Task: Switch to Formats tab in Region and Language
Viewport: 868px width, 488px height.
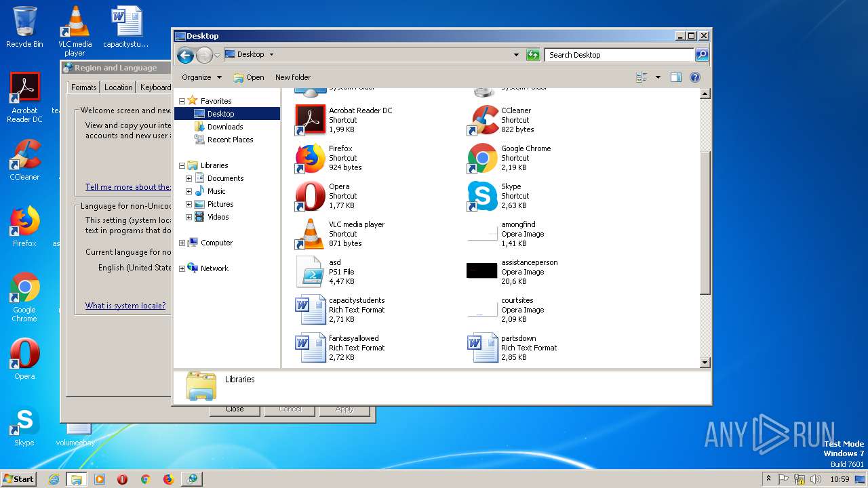Action: pos(83,87)
